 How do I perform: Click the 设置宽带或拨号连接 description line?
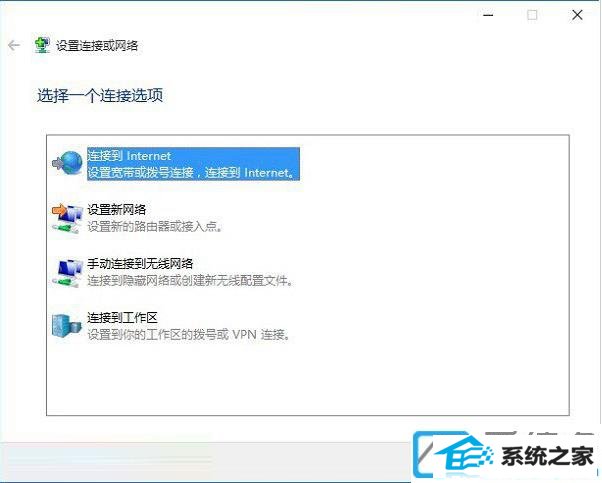coord(192,172)
